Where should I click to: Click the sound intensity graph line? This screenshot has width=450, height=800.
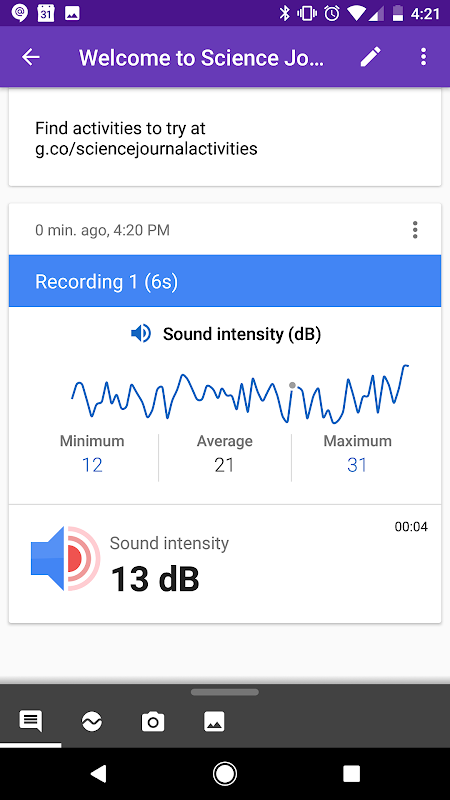click(x=240, y=394)
